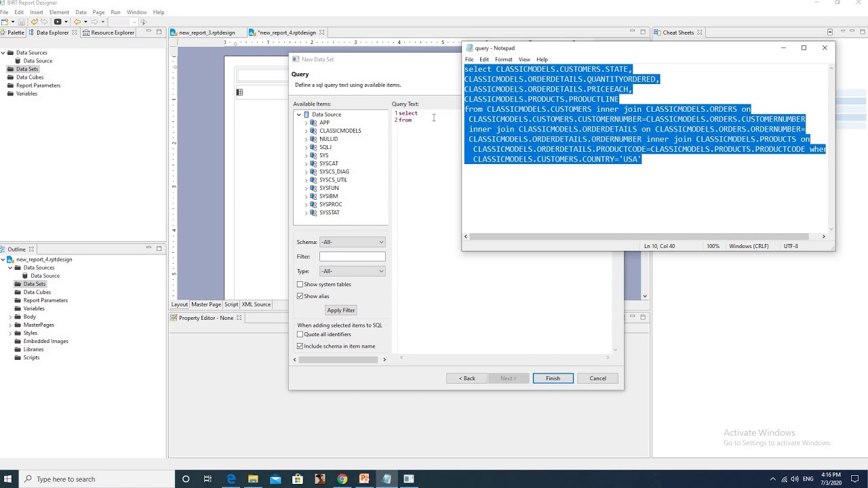Click the Apply Filter button
The width and height of the screenshot is (868, 488).
pyautogui.click(x=340, y=310)
